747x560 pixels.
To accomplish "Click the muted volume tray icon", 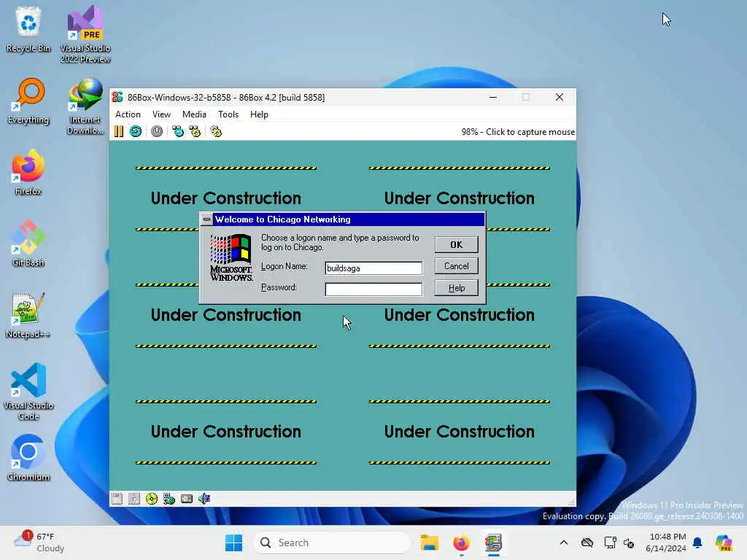I will click(629, 542).
